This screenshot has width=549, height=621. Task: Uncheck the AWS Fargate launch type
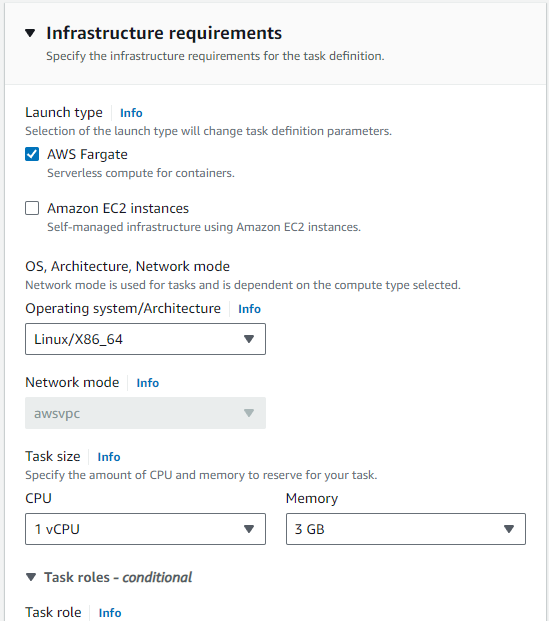[32, 154]
